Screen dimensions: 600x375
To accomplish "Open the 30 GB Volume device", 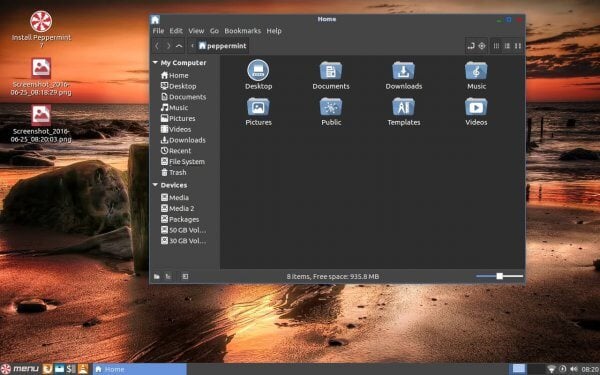I will 184,241.
